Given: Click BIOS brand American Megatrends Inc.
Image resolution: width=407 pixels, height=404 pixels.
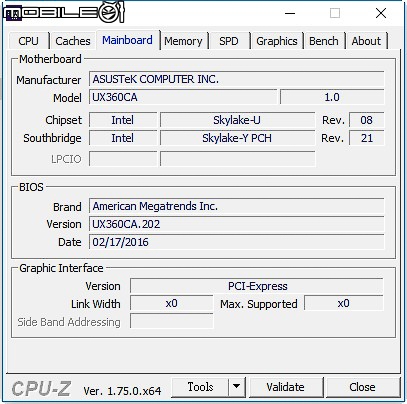Looking at the screenshot, I should click(236, 206).
